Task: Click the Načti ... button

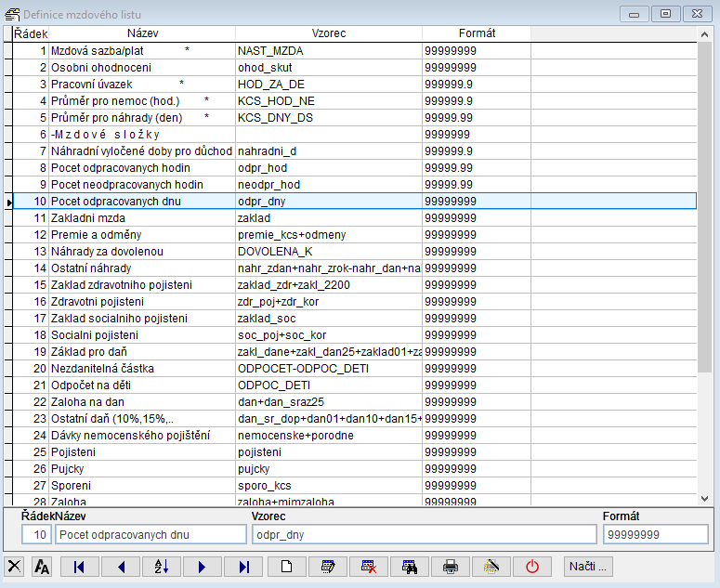Action: coord(588,567)
